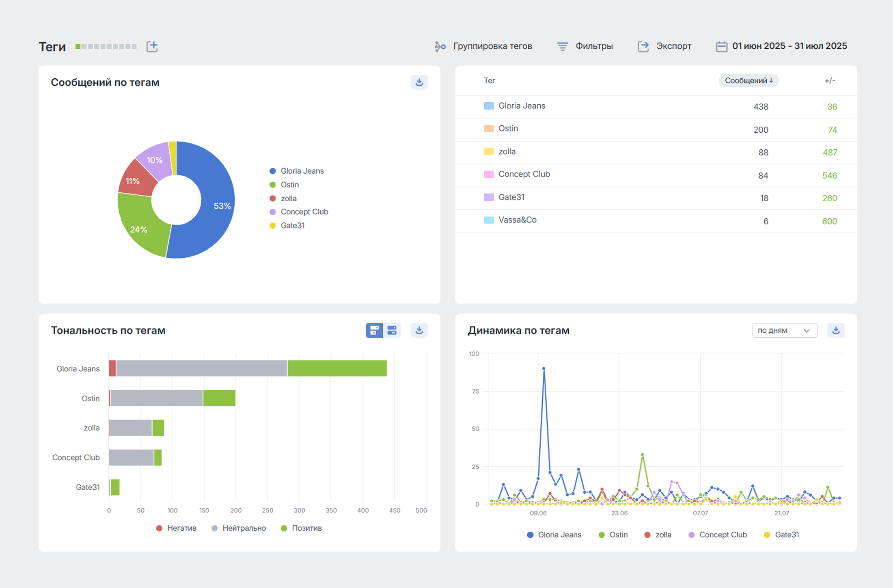Toggle Ostin series in dynamics legend

pyautogui.click(x=613, y=535)
